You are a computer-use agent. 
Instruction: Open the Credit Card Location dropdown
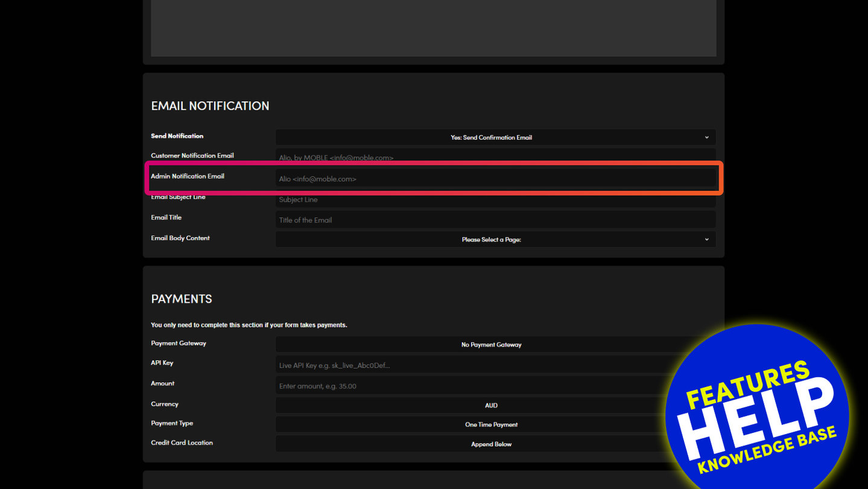[x=470, y=444]
